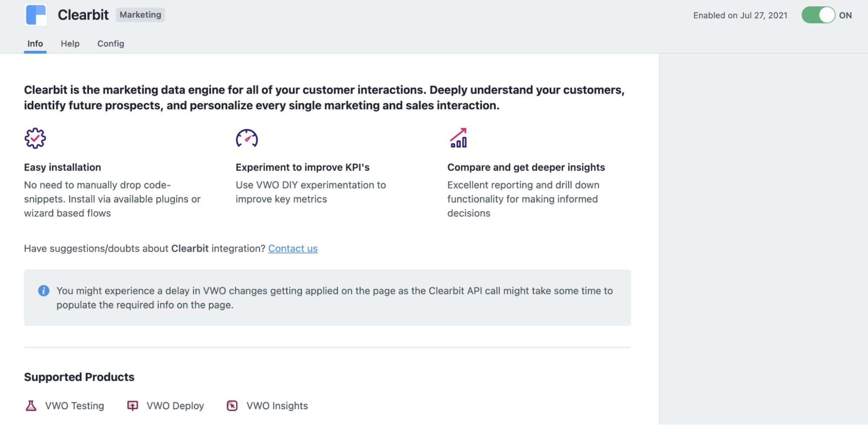Image resolution: width=868 pixels, height=425 pixels.
Task: Click the Marketing category tag
Action: (140, 15)
